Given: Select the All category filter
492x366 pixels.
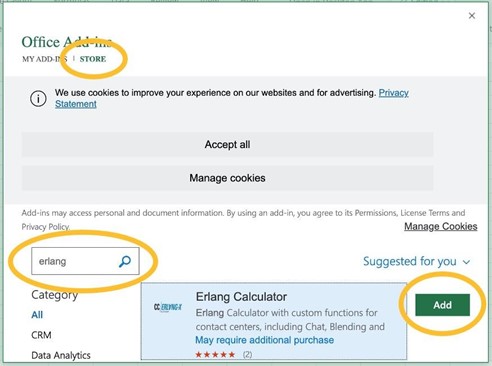Looking at the screenshot, I should [x=37, y=315].
